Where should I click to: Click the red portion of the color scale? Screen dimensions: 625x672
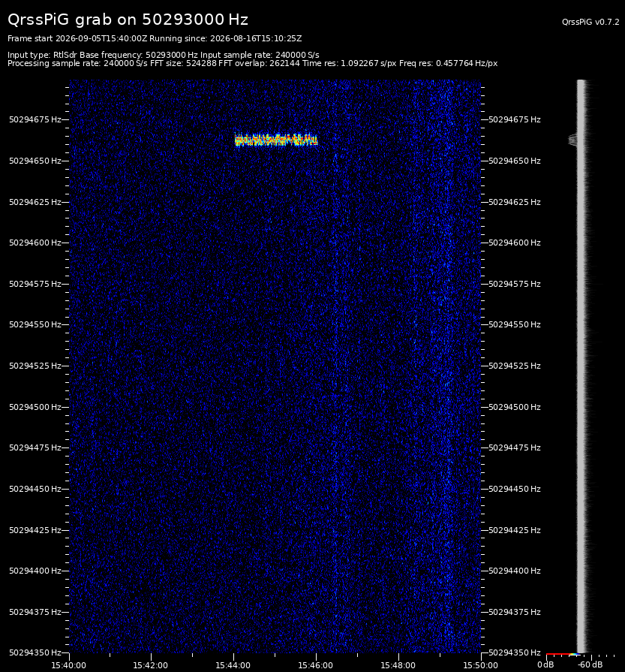click(x=557, y=655)
